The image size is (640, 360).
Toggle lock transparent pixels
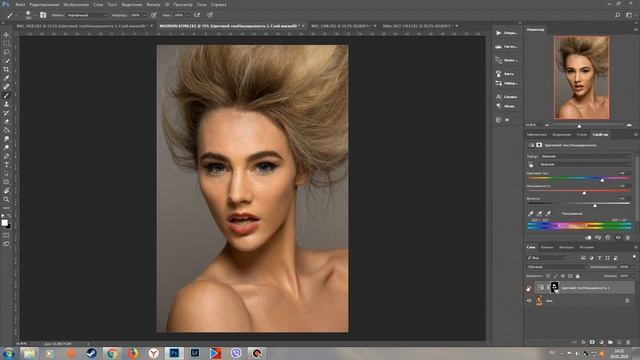pyautogui.click(x=548, y=276)
